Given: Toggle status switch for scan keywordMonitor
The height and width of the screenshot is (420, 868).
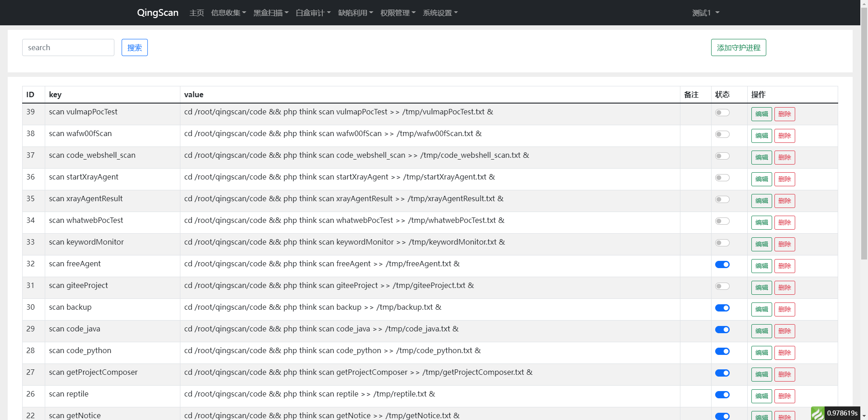Looking at the screenshot, I should [x=722, y=243].
